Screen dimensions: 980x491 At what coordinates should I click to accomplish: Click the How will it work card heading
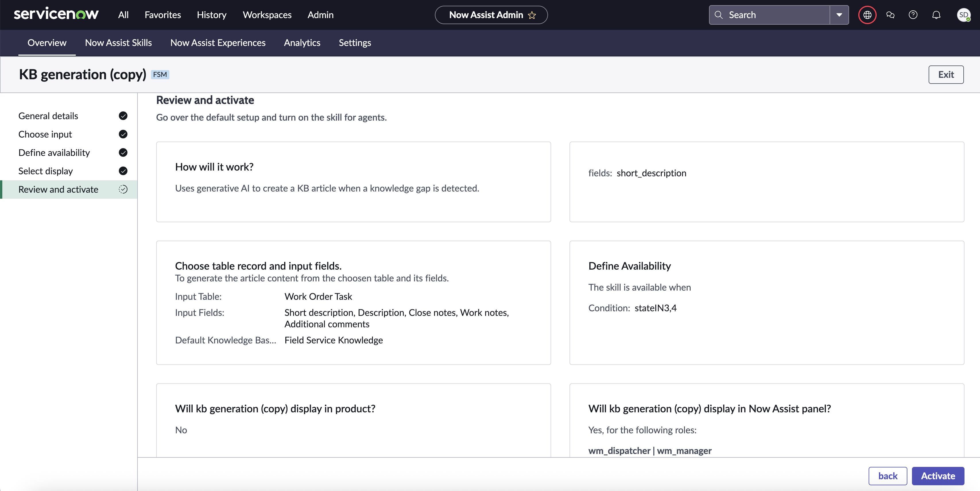[x=214, y=167]
